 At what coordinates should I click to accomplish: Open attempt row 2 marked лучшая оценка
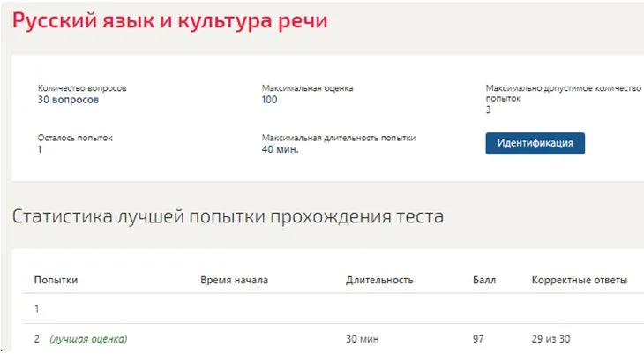pos(333,339)
